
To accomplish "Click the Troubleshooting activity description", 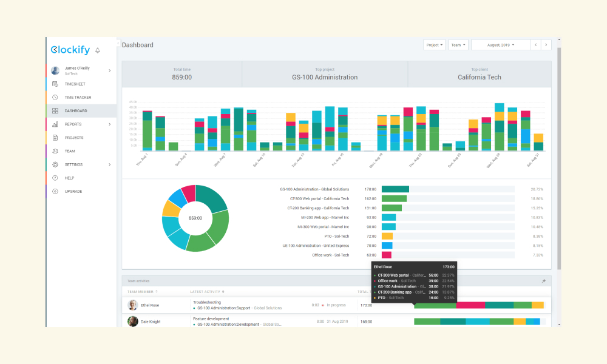I will 207,303.
